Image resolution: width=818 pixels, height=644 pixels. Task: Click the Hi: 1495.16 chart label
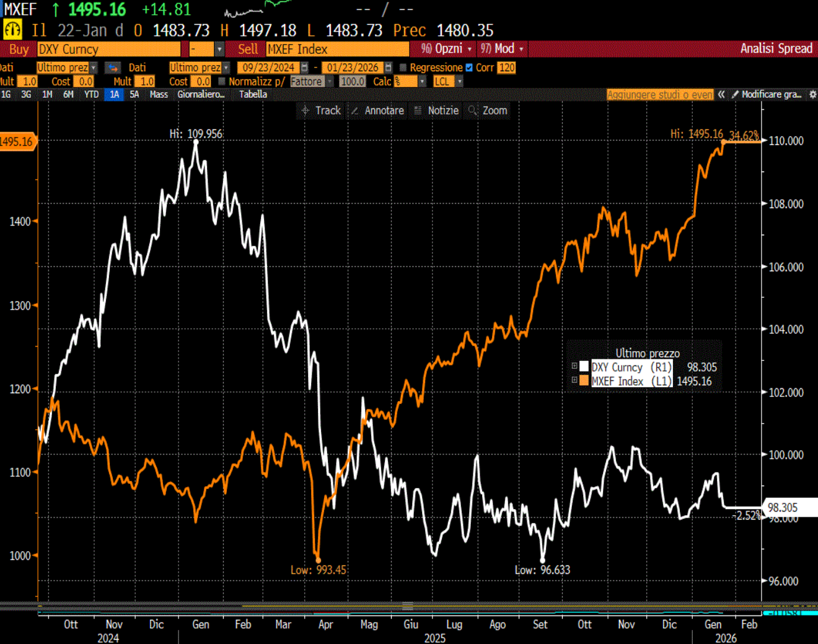697,133
